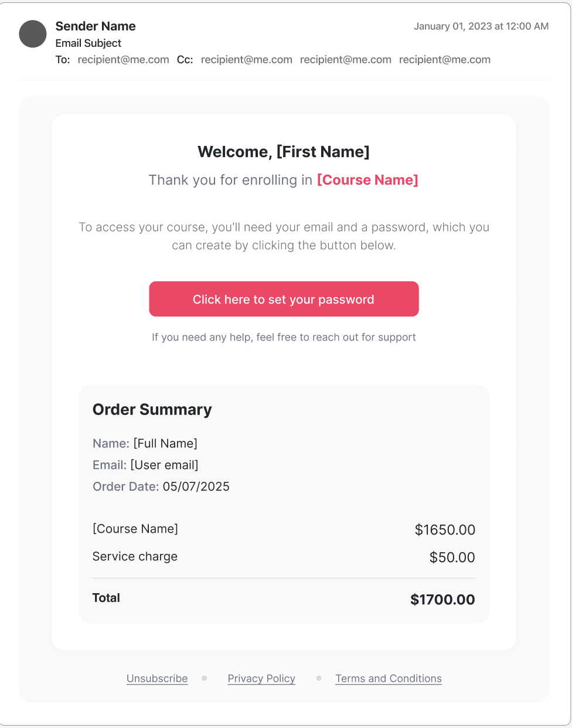Click the first Cc recipient address

tap(247, 60)
